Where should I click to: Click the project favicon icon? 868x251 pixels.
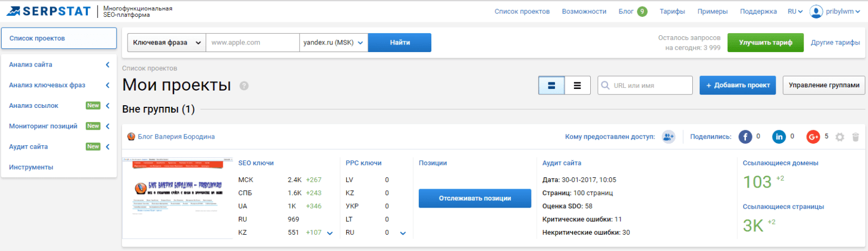(x=131, y=137)
